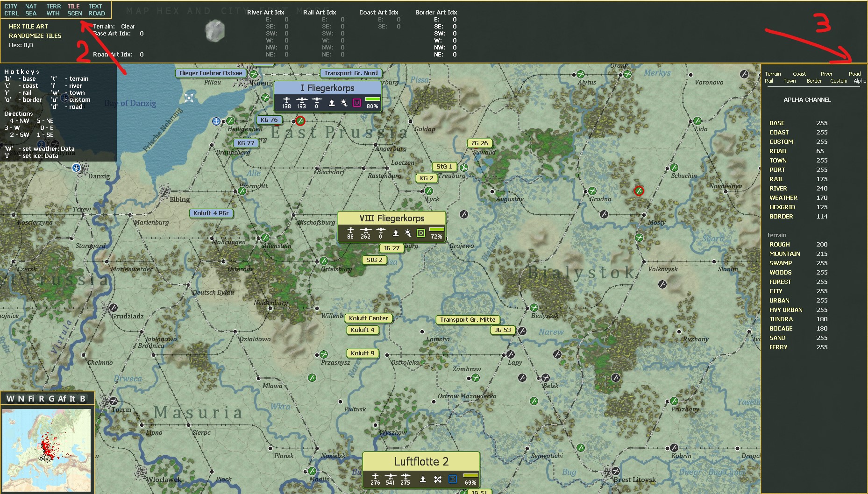
Task: Open the CTRL tab
Action: pyautogui.click(x=12, y=14)
